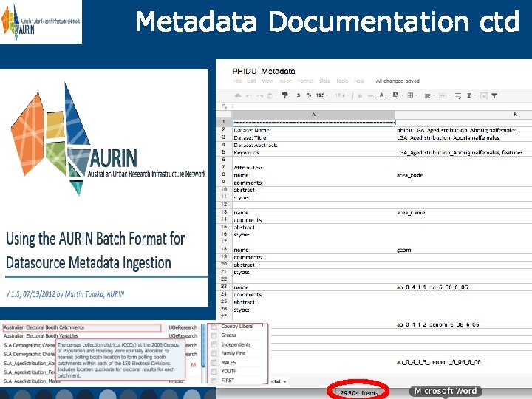Toggle strikethrough formatting in toolbar

coord(371,95)
